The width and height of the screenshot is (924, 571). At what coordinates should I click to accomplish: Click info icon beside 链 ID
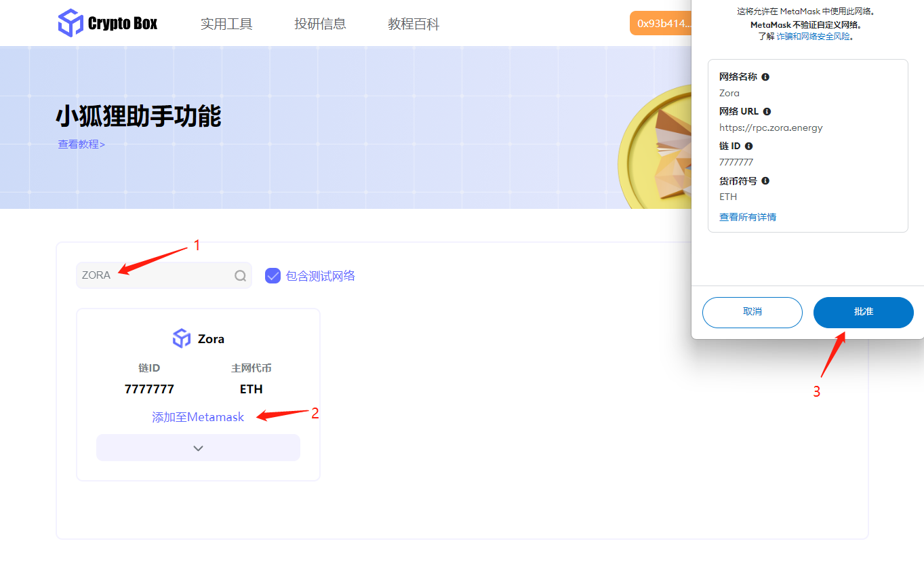tap(748, 146)
